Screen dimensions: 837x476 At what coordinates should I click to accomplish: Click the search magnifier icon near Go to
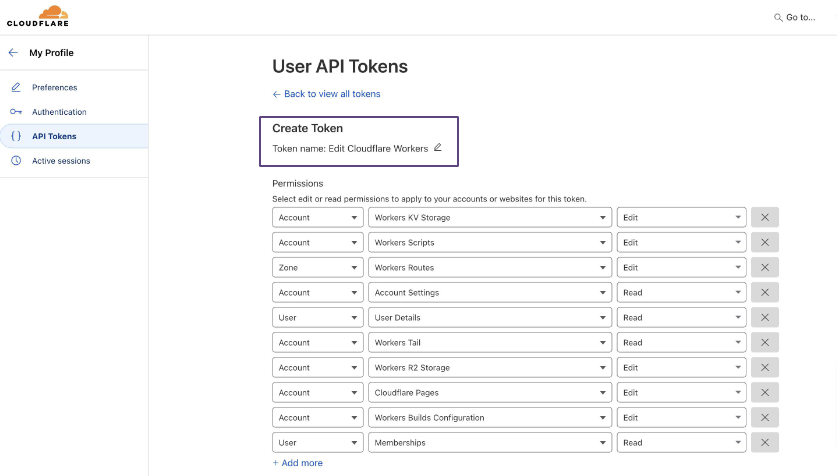pyautogui.click(x=778, y=18)
